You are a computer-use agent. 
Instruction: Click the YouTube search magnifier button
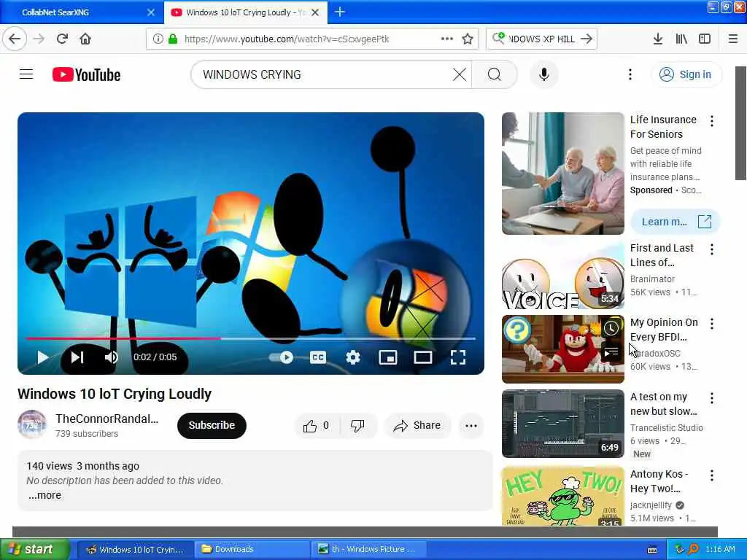[495, 74]
